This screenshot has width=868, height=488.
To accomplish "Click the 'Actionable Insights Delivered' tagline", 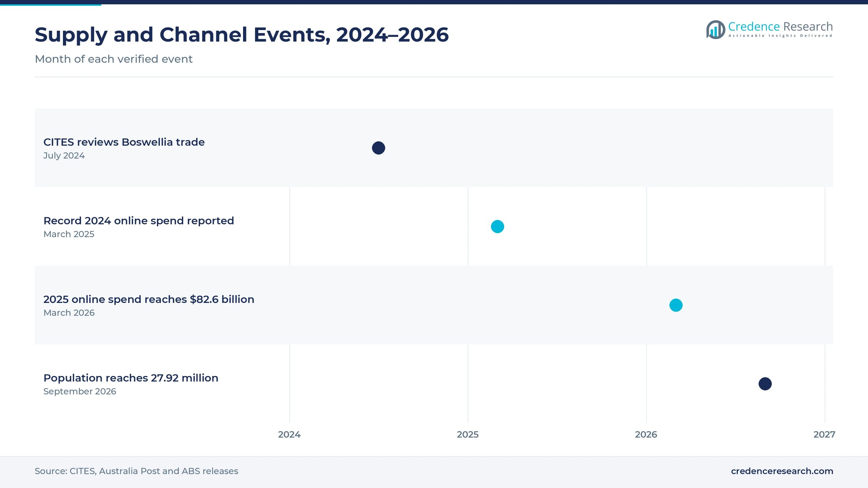I will (780, 36).
